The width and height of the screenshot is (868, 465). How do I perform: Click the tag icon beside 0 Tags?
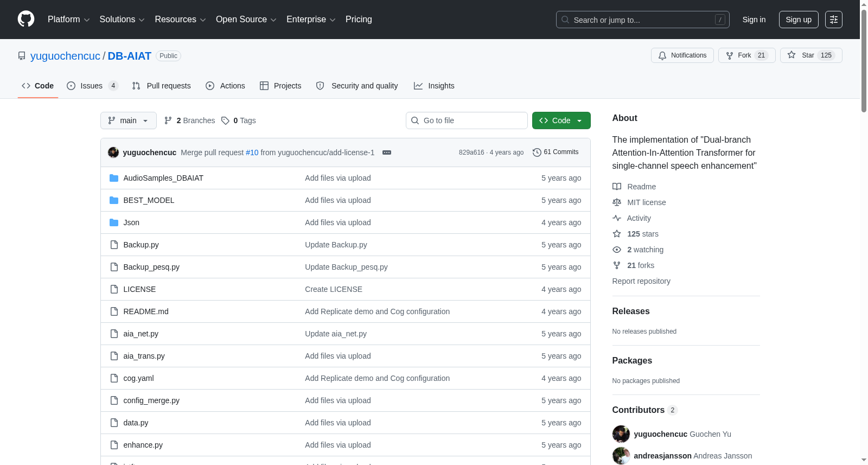225,120
